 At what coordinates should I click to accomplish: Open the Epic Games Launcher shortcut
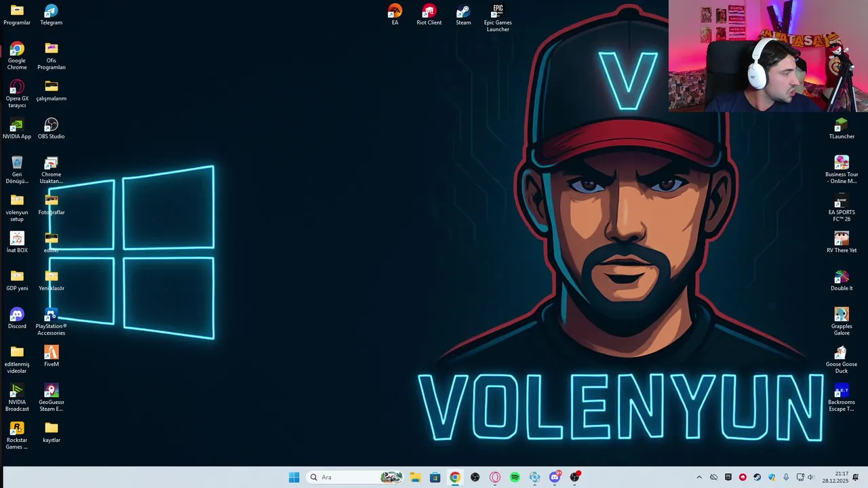(x=498, y=18)
